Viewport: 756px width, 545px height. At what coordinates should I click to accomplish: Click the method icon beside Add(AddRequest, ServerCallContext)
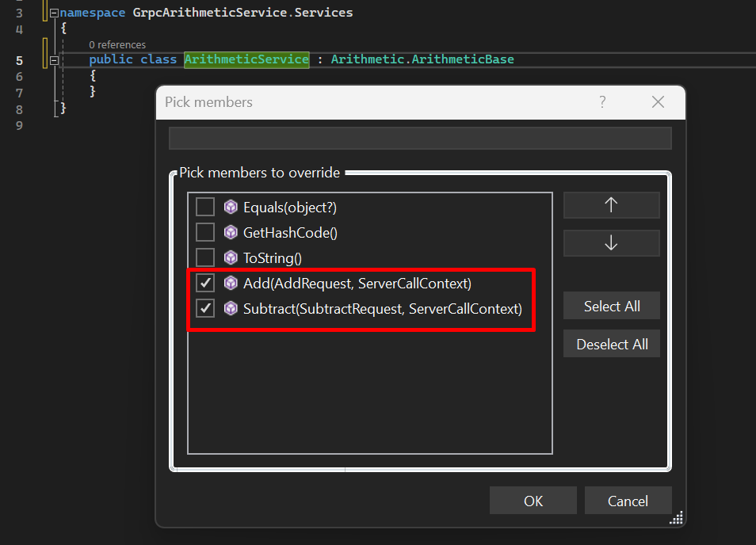pos(231,283)
